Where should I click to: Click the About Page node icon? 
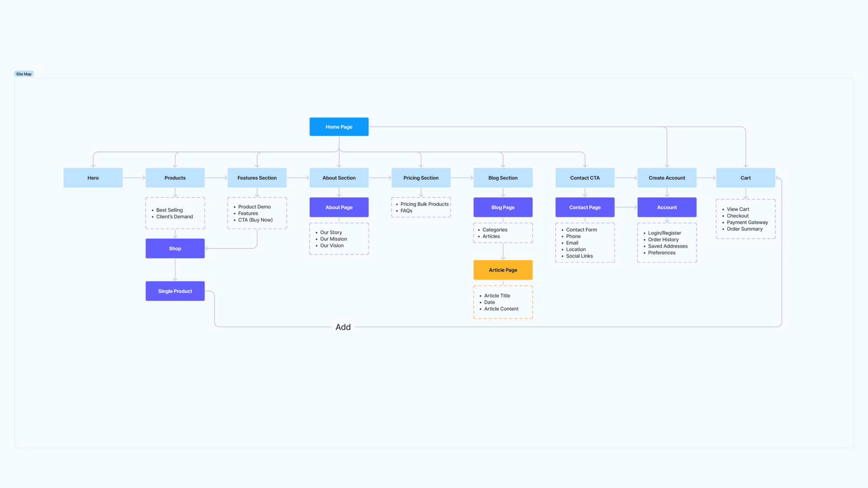[x=339, y=207]
